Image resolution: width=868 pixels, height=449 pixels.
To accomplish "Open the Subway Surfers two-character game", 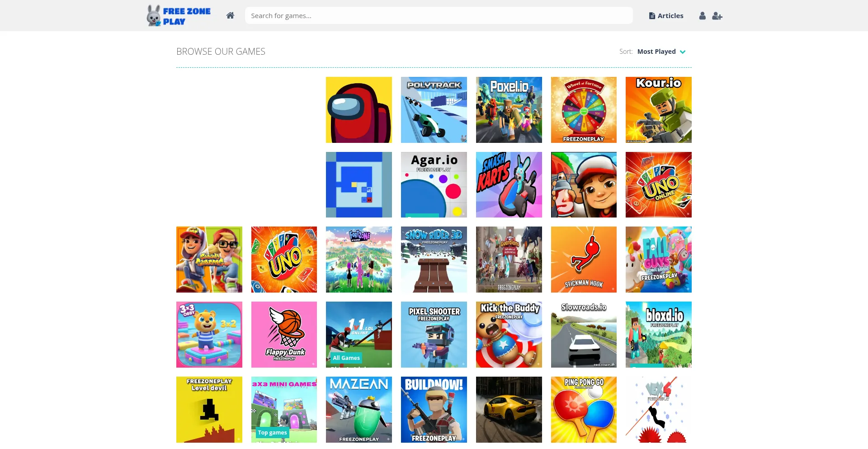I will click(x=209, y=260).
